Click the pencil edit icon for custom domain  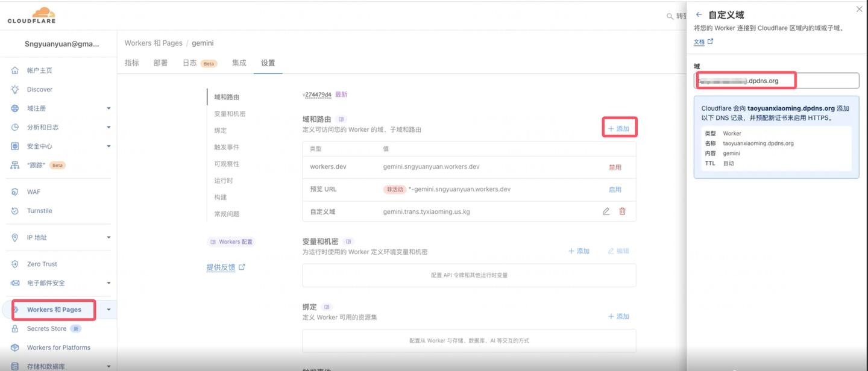(606, 211)
